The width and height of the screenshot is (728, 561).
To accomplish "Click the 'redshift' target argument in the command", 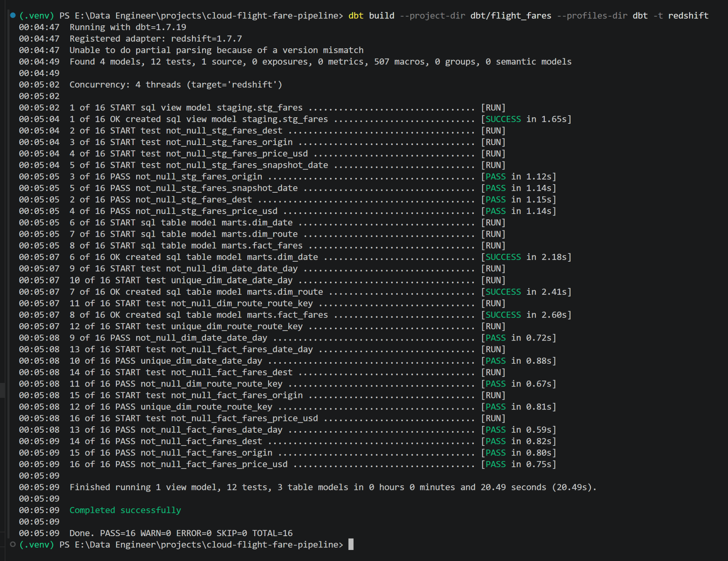I will 688,16.
